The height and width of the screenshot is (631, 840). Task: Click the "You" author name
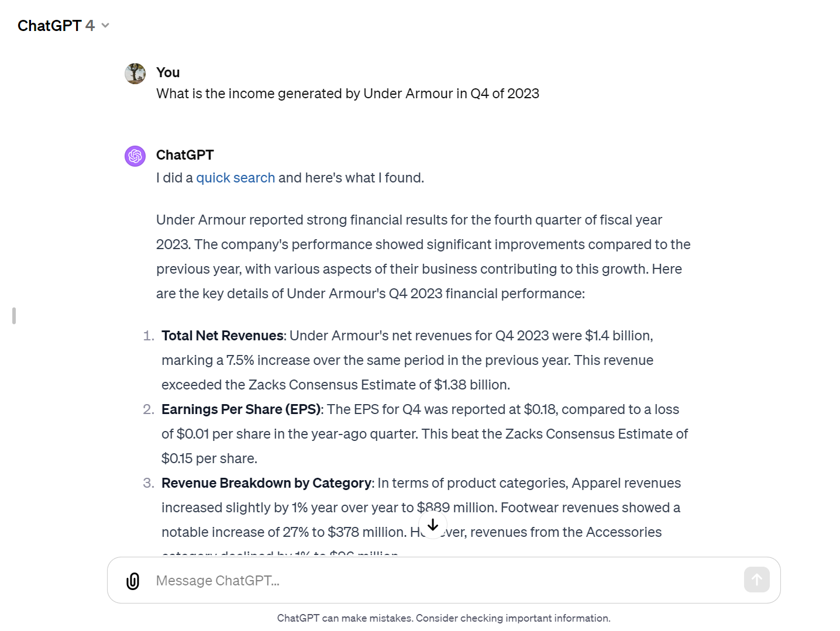pyautogui.click(x=168, y=73)
